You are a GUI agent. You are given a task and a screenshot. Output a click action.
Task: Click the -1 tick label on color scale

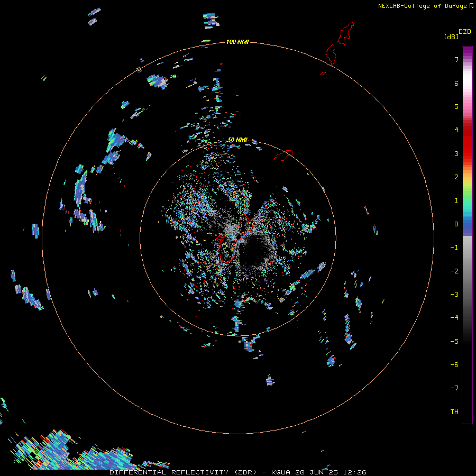[454, 248]
